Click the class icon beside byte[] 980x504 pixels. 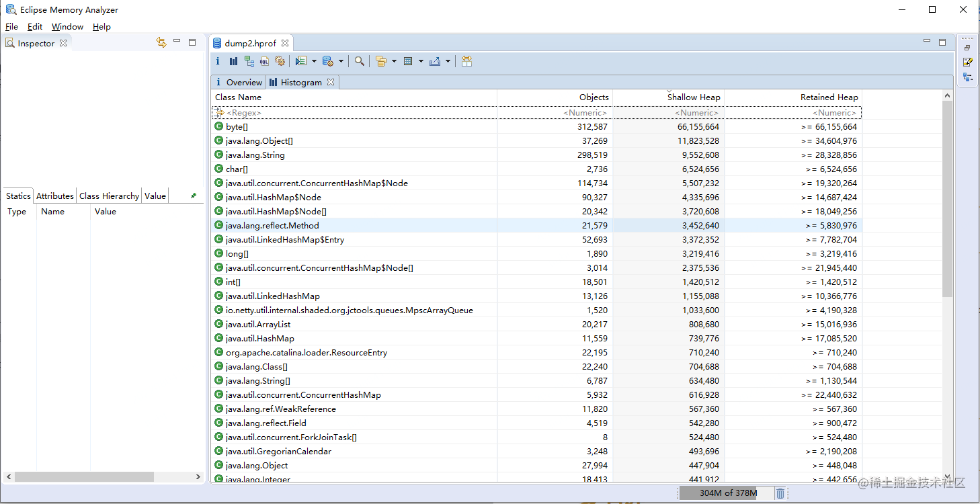click(218, 126)
